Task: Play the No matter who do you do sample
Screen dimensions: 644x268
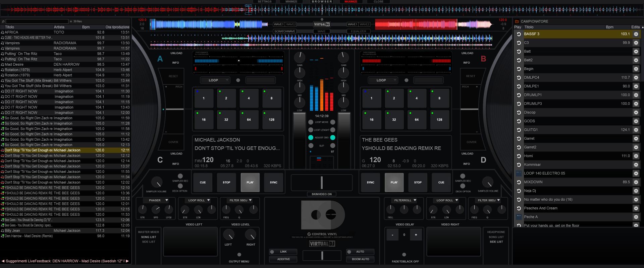Action: tap(519, 200)
